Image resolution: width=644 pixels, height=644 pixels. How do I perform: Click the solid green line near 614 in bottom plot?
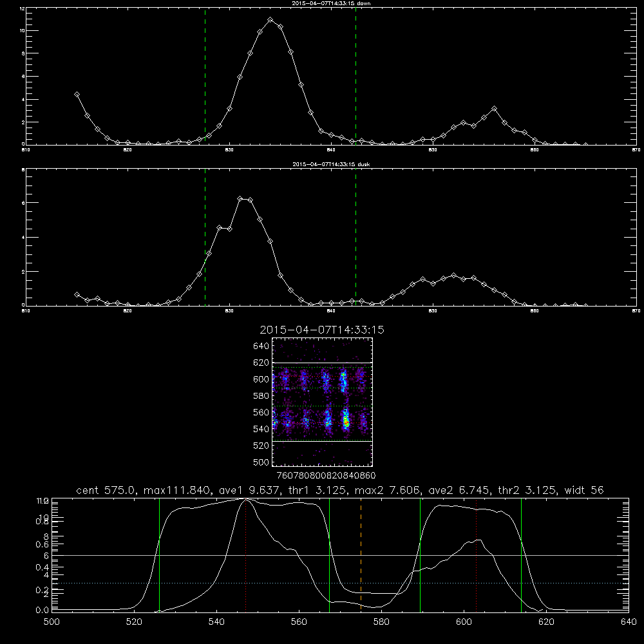point(521,554)
